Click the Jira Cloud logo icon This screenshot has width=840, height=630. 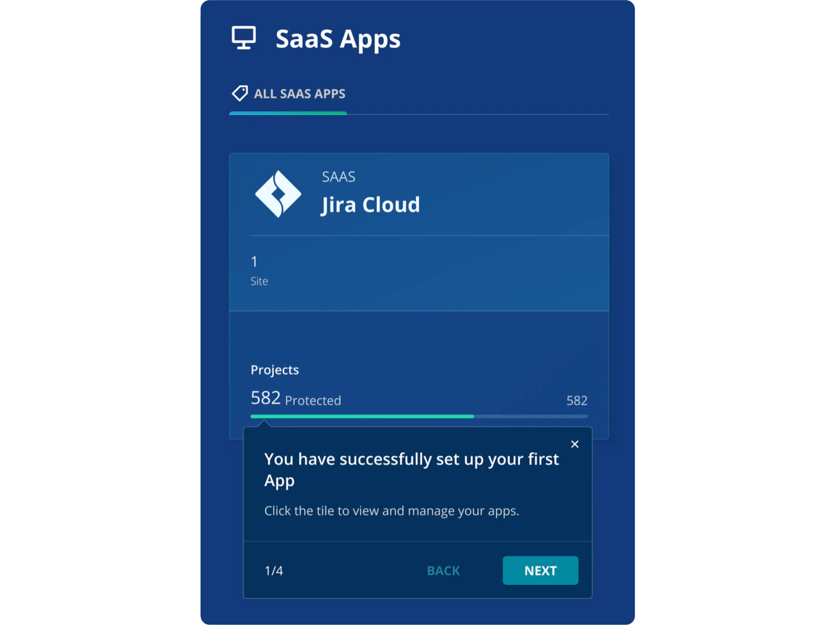pyautogui.click(x=278, y=194)
